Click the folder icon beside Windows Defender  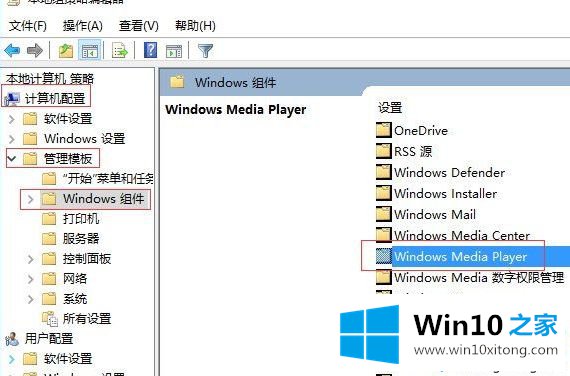[384, 172]
